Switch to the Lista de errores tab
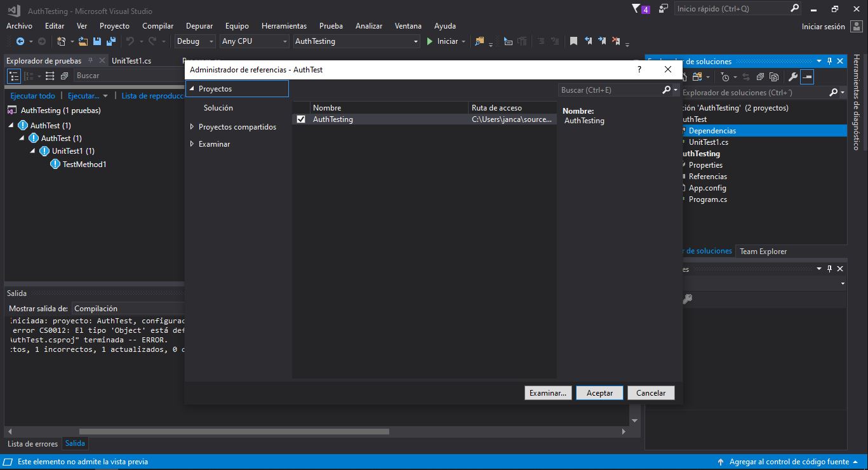The width and height of the screenshot is (868, 470). coord(32,444)
